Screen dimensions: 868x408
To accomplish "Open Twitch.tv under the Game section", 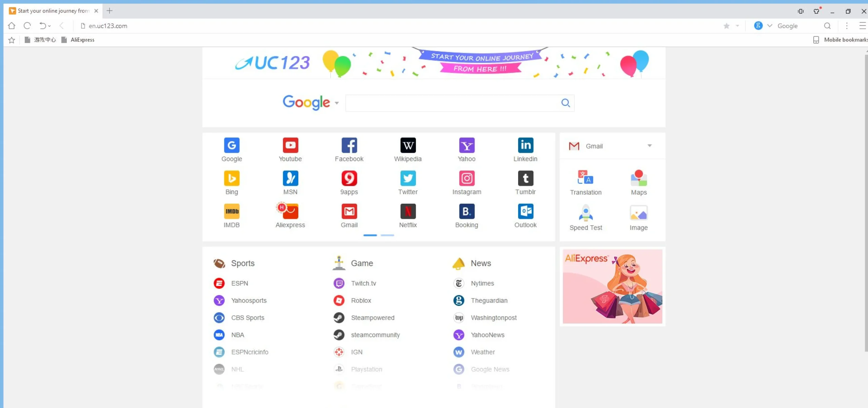I will point(363,283).
